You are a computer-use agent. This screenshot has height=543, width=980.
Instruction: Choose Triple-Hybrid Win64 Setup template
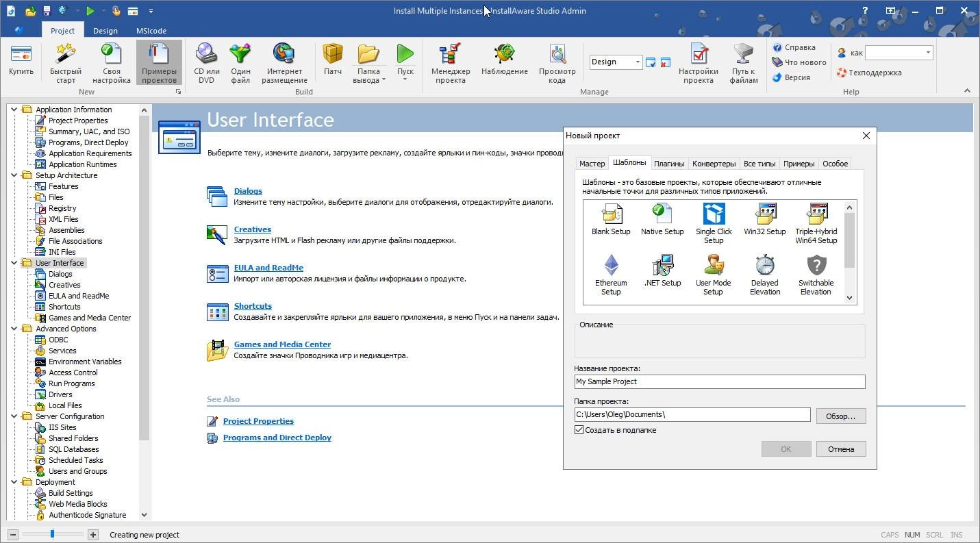816,224
